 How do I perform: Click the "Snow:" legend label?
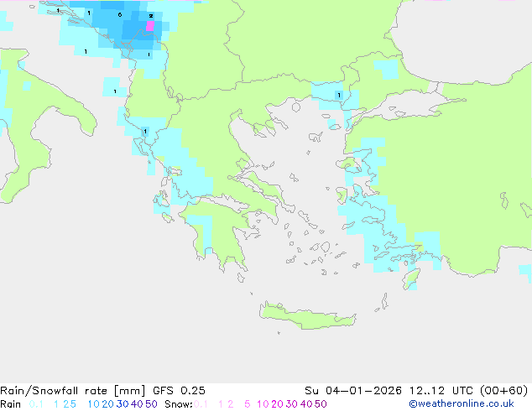point(179,404)
